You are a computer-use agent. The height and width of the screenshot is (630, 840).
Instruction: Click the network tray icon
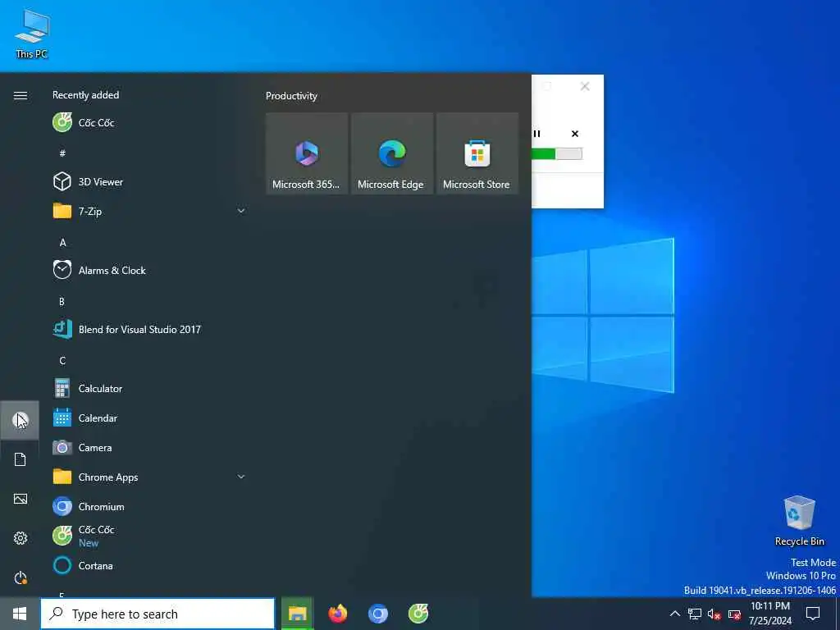coord(695,614)
